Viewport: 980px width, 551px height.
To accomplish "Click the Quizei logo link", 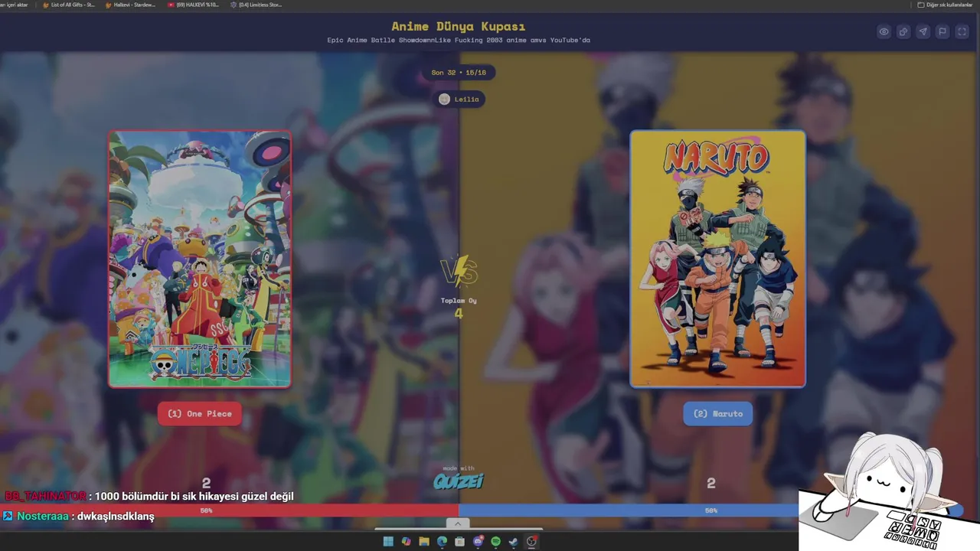I will pyautogui.click(x=459, y=481).
